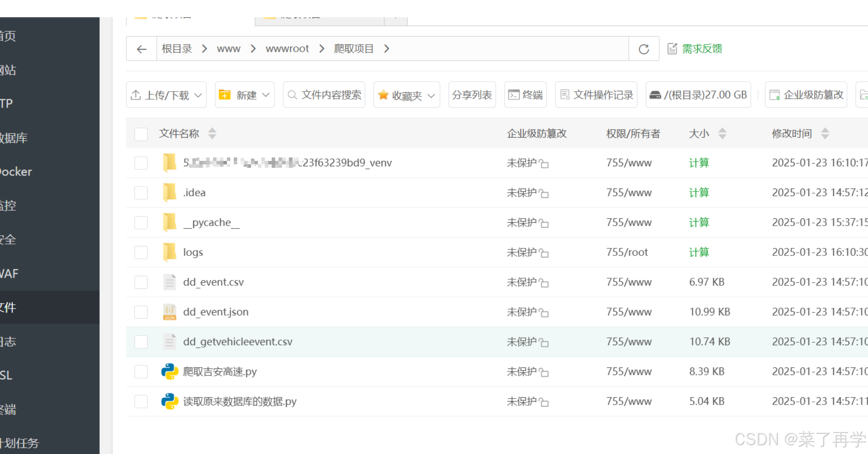This screenshot has height=454, width=868.
Task: Click the dd_event.json file icon
Action: point(169,312)
